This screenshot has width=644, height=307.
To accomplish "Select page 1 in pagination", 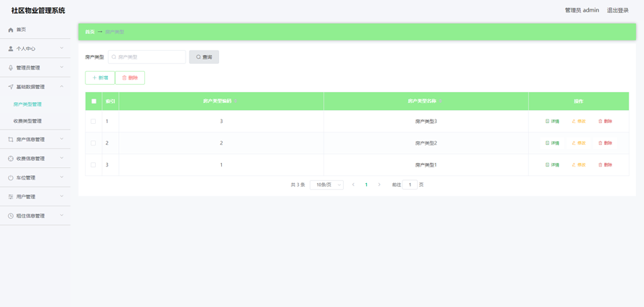I will point(366,185).
